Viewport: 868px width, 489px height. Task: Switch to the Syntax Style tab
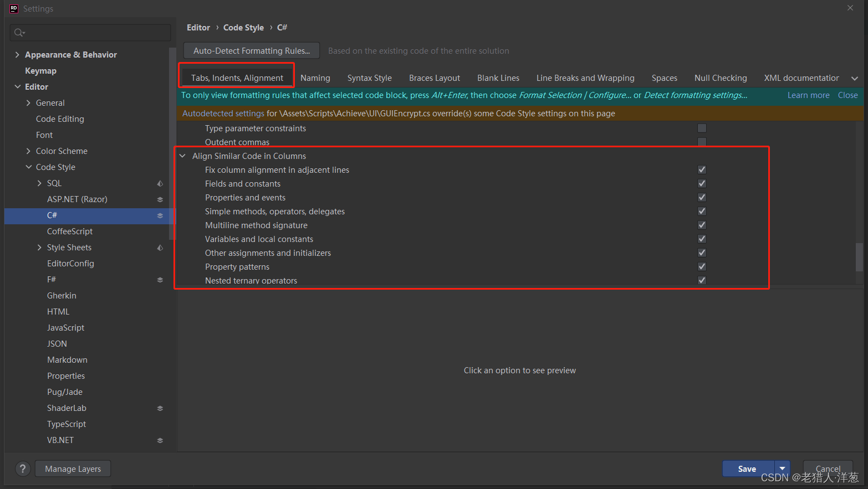[x=370, y=78]
